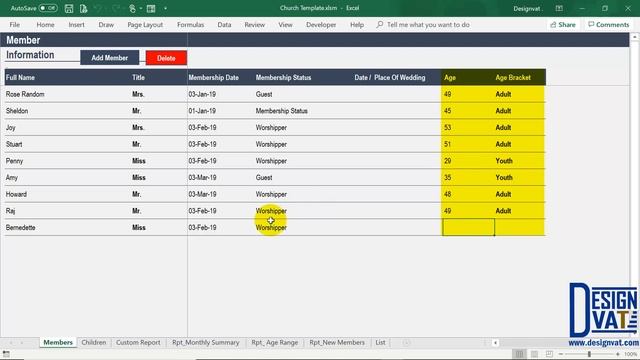Click the Share button
Image resolution: width=640 pixels, height=360 pixels.
click(563, 24)
